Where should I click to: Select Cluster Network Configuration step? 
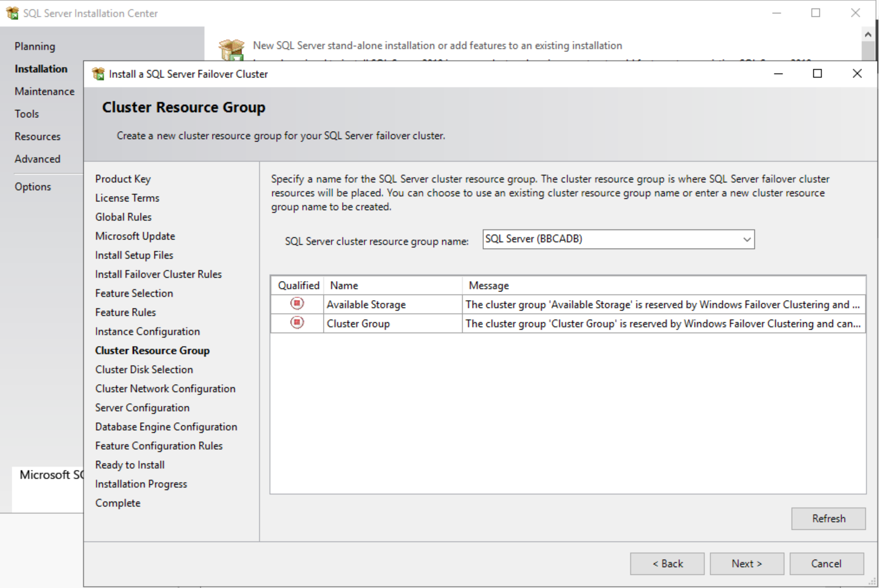[x=165, y=389]
